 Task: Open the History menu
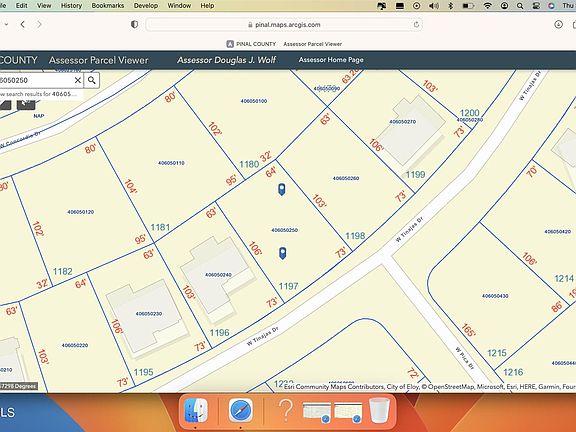[71, 6]
